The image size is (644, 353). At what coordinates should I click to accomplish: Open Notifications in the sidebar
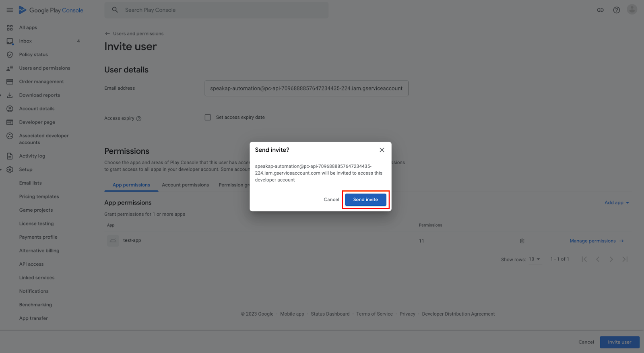[34, 291]
